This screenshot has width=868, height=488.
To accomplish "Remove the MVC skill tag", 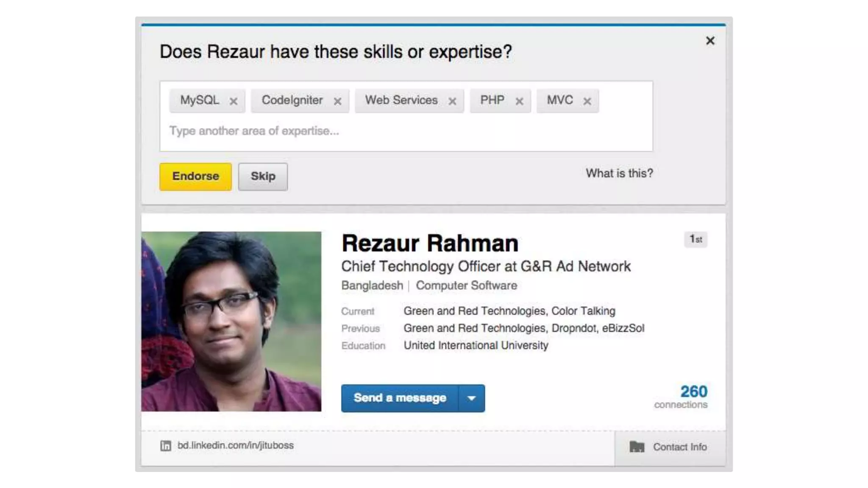I will click(x=587, y=101).
